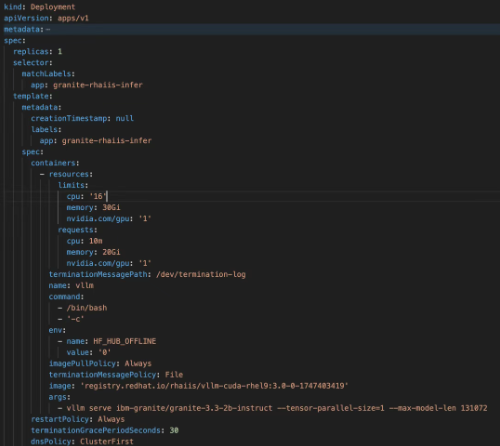Click the dnsPolicy ClusterFirst value
Image resolution: width=500 pixels, height=446 pixels.
click(x=107, y=441)
